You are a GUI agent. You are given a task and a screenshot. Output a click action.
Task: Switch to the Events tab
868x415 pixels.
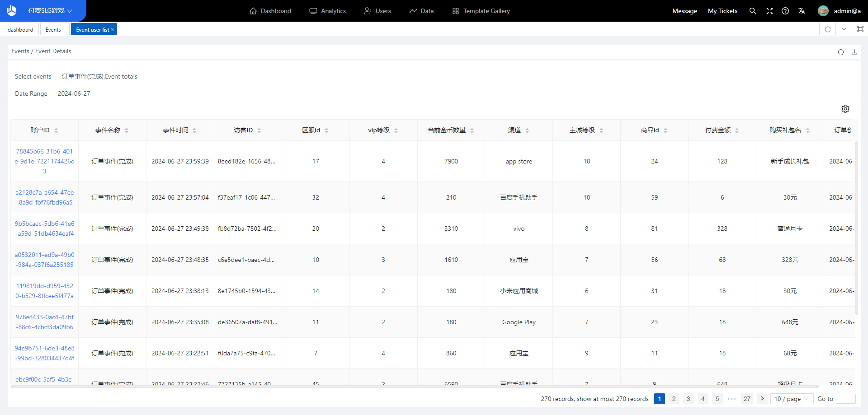tap(53, 29)
